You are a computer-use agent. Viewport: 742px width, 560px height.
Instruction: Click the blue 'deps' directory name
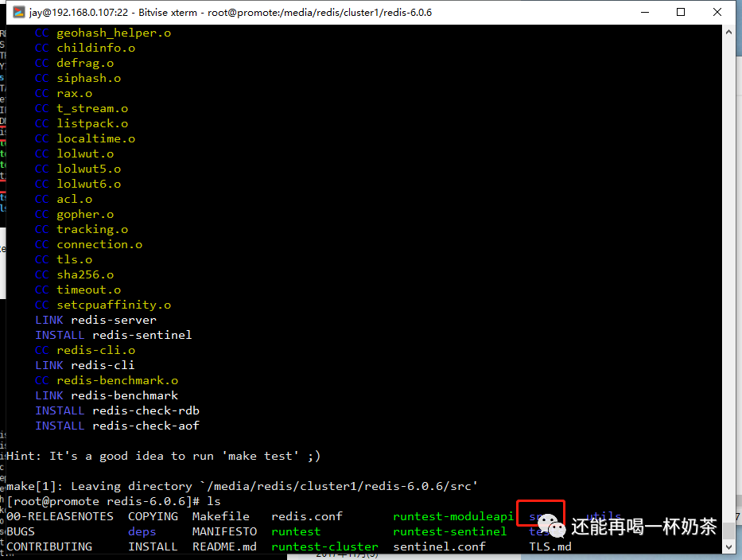[x=142, y=532]
